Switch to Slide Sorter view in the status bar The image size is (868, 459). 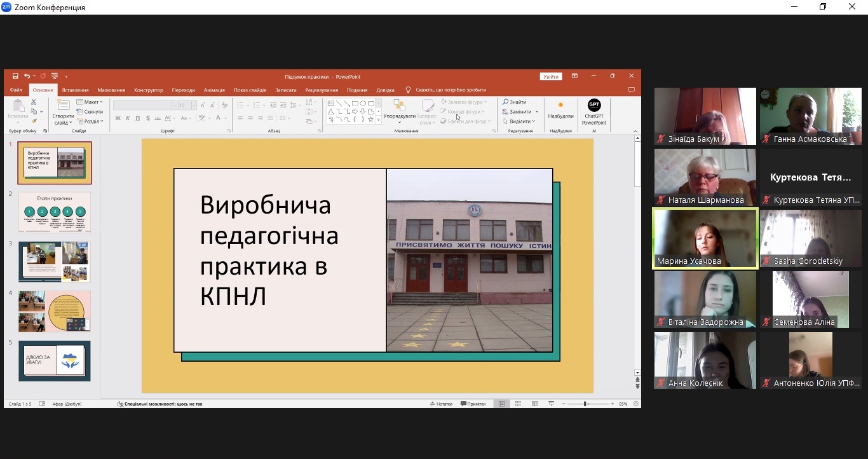point(518,404)
